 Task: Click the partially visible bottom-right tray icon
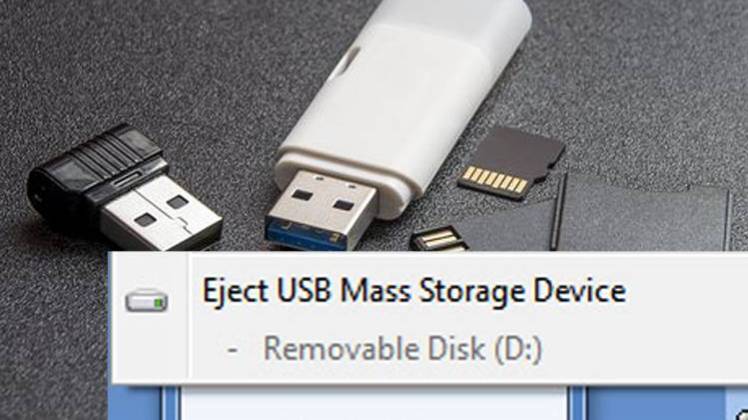point(742,413)
